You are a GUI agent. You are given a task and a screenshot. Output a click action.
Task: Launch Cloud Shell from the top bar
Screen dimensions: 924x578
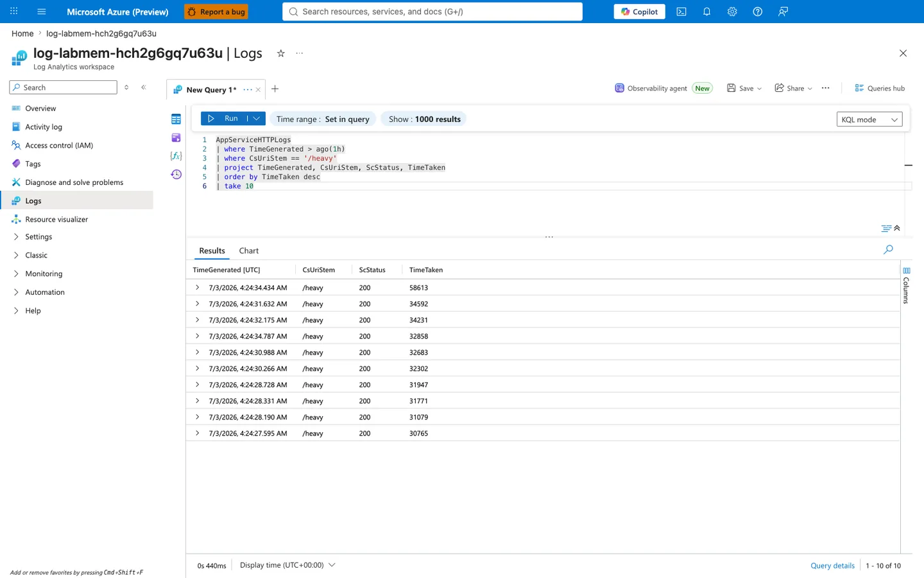(681, 12)
